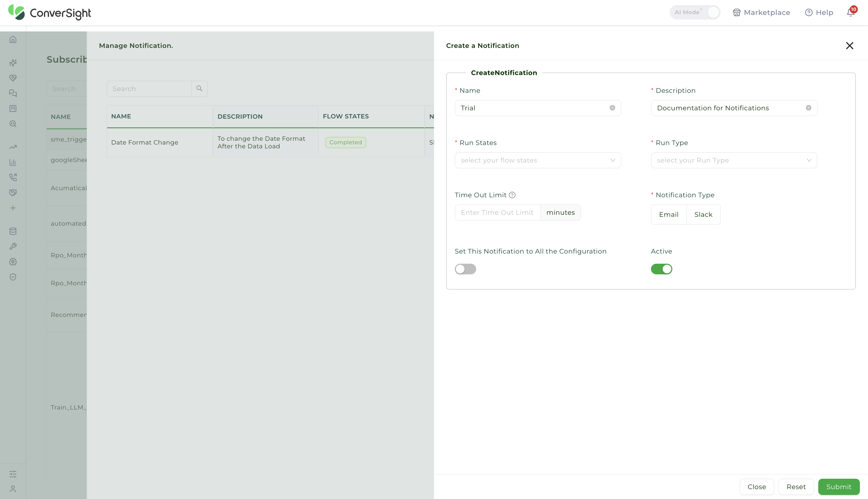Image resolution: width=868 pixels, height=499 pixels.
Task: Click the search magnifier button in Manage Notification
Action: [x=199, y=89]
